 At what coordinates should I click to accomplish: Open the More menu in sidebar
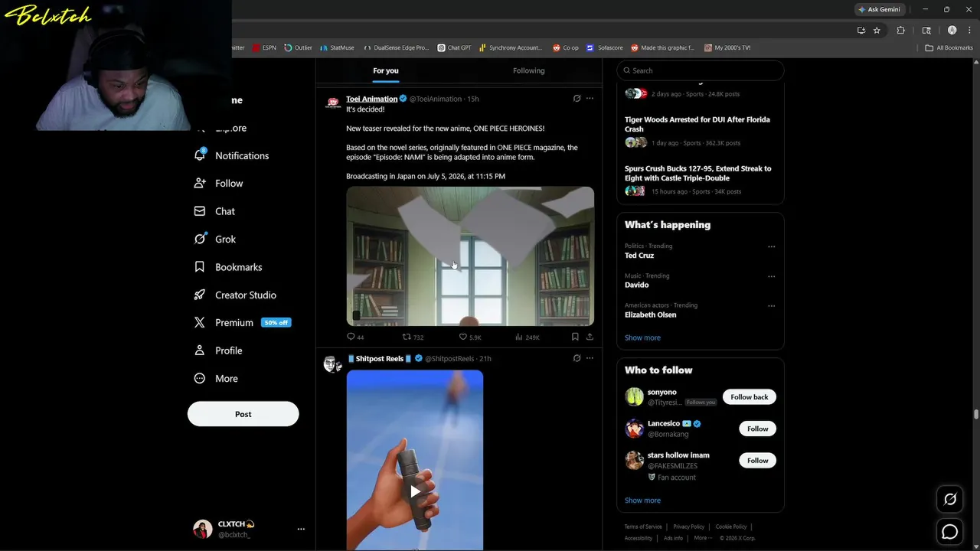click(216, 379)
